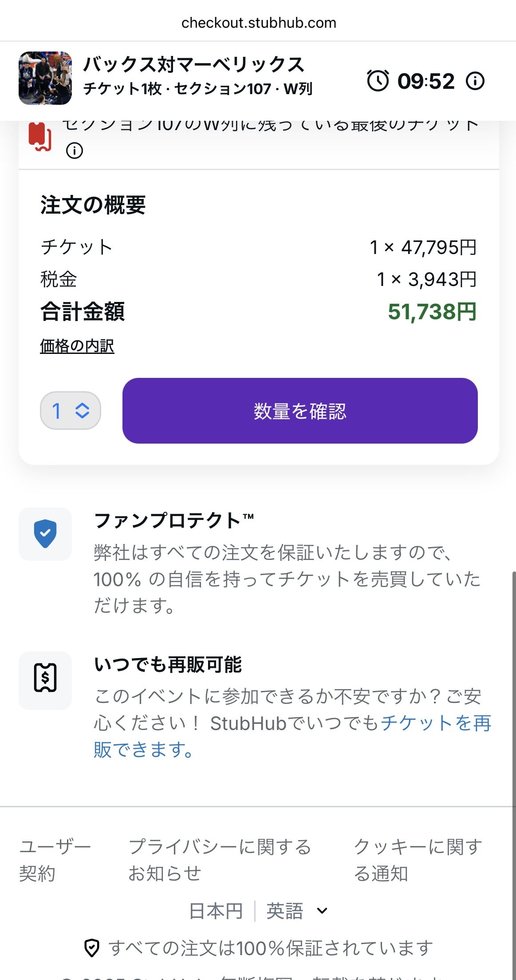Image resolution: width=516 pixels, height=980 pixels.
Task: Open the クッキーに関する通知 link
Action: point(418,860)
